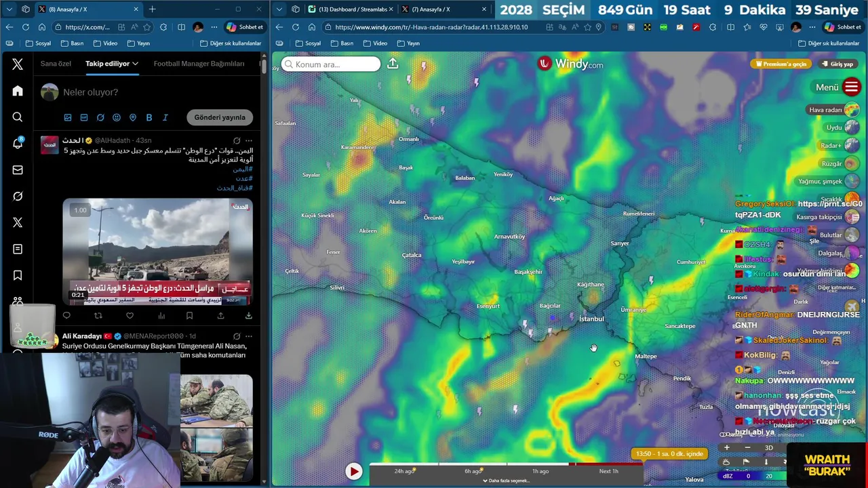The image size is (868, 488).
Task: Zoom in with the map plus button
Action: tap(727, 447)
